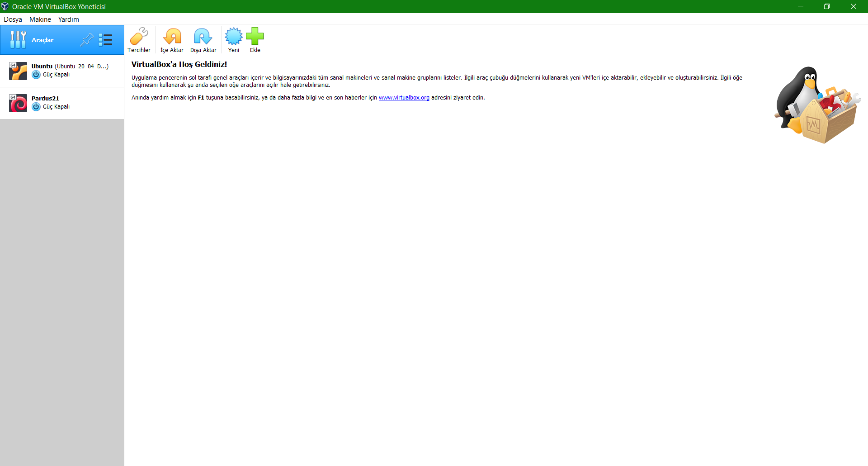The height and width of the screenshot is (466, 868).
Task: Click the pin icon in Araçlar row
Action: [x=87, y=40]
